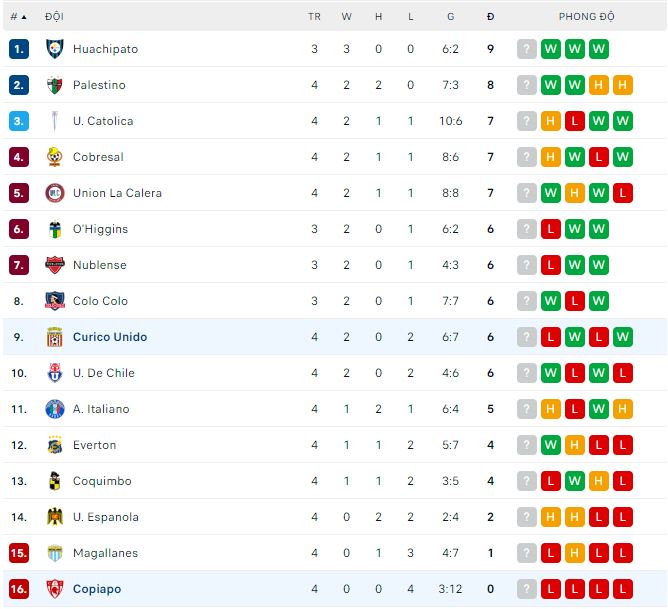Open the Everton team name link
Image resolution: width=668 pixels, height=609 pixels.
95,445
